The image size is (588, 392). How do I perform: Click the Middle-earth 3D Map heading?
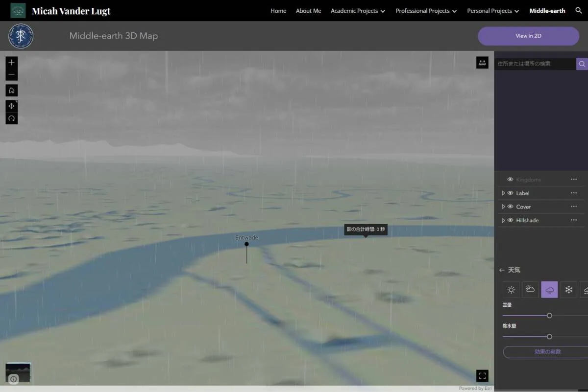(x=114, y=36)
